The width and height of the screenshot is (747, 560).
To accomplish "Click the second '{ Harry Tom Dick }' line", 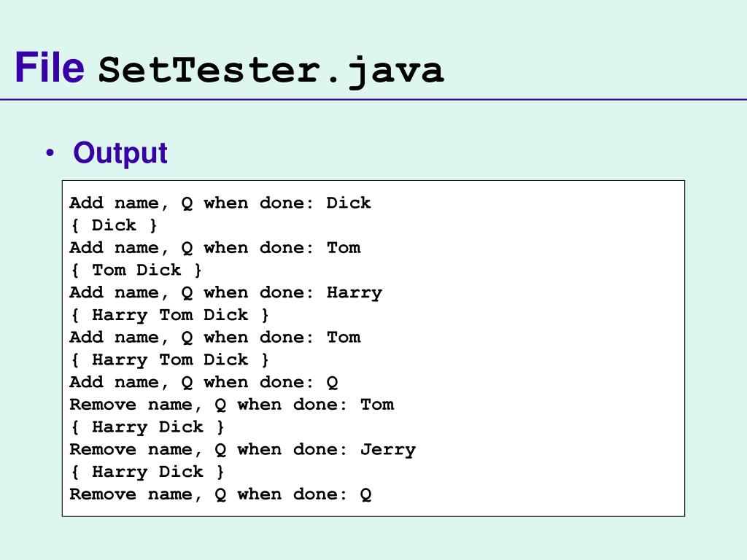I will click(x=170, y=359).
